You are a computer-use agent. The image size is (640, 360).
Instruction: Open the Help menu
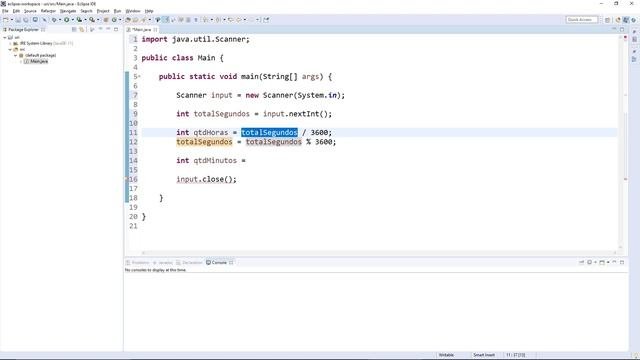[x=149, y=11]
